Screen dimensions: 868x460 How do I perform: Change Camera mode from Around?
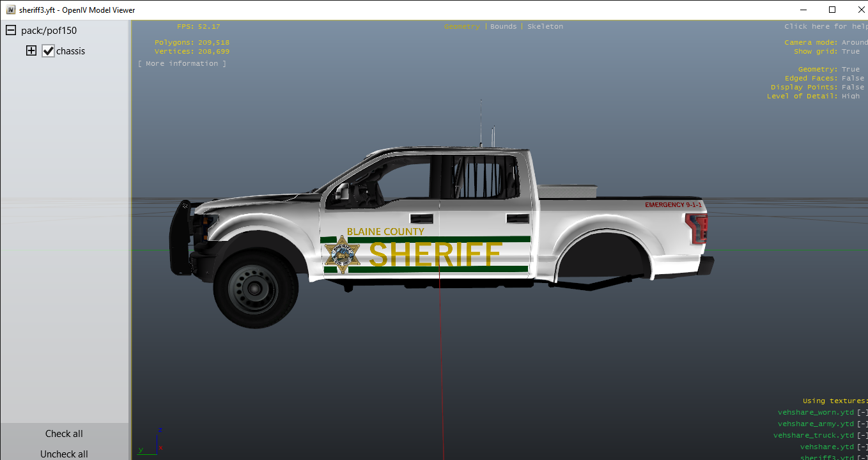[x=855, y=43]
